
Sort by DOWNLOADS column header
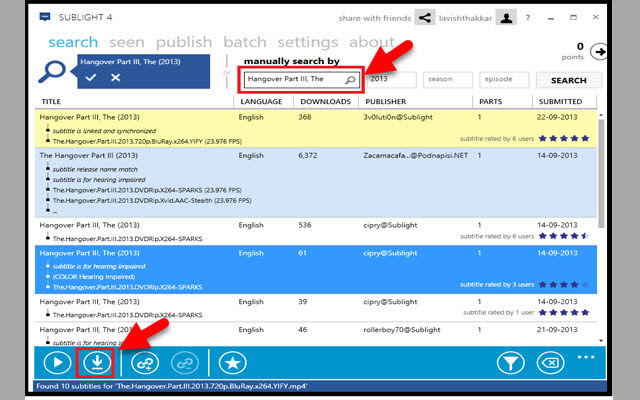click(x=325, y=102)
